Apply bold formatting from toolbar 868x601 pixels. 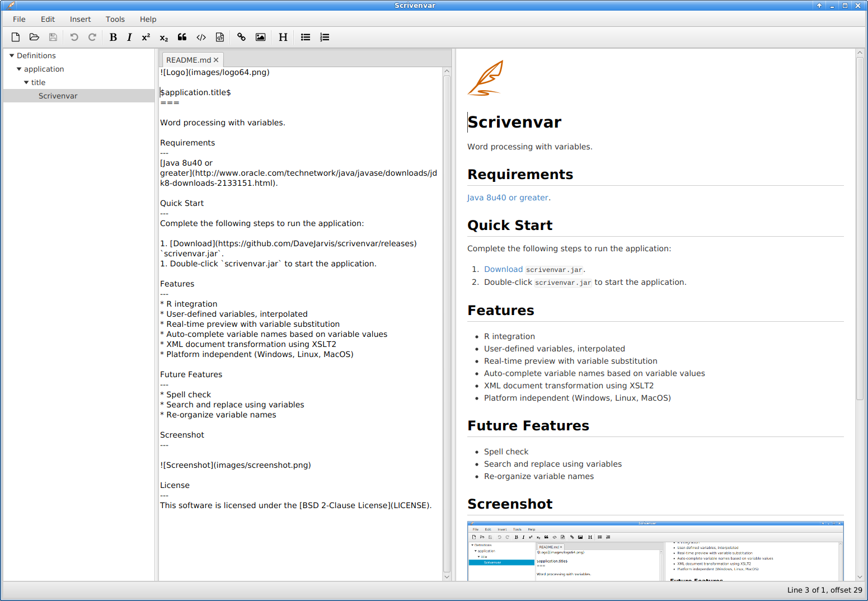113,37
